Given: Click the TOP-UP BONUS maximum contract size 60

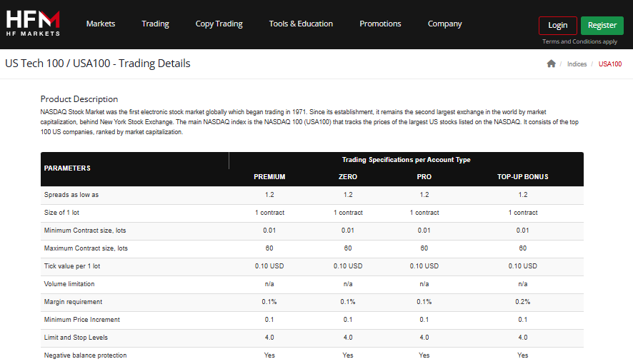Looking at the screenshot, I should [522, 248].
